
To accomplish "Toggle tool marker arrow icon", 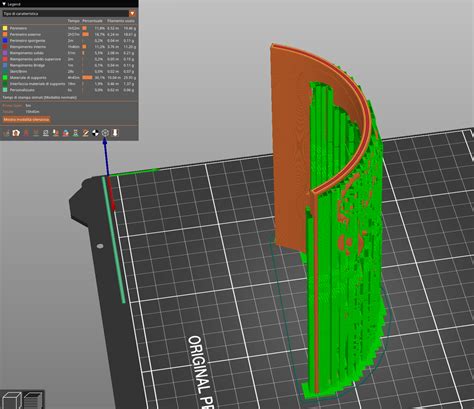I will [115, 133].
